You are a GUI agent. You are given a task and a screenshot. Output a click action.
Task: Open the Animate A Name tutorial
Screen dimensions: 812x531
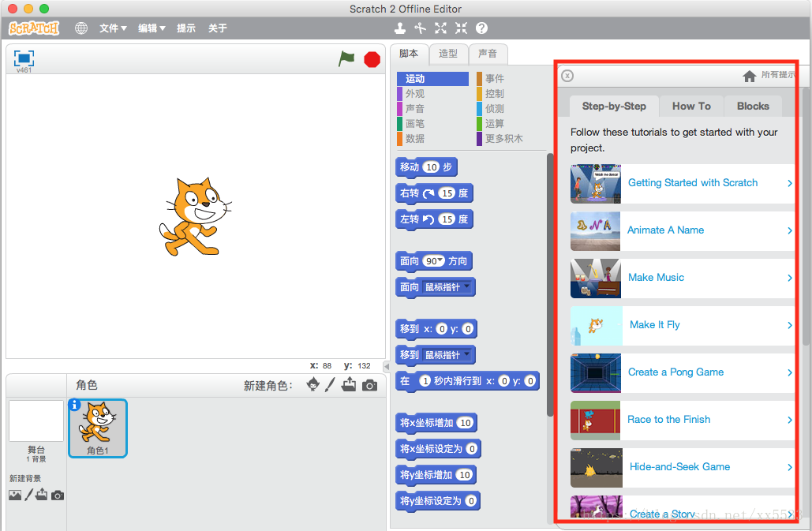(x=683, y=231)
